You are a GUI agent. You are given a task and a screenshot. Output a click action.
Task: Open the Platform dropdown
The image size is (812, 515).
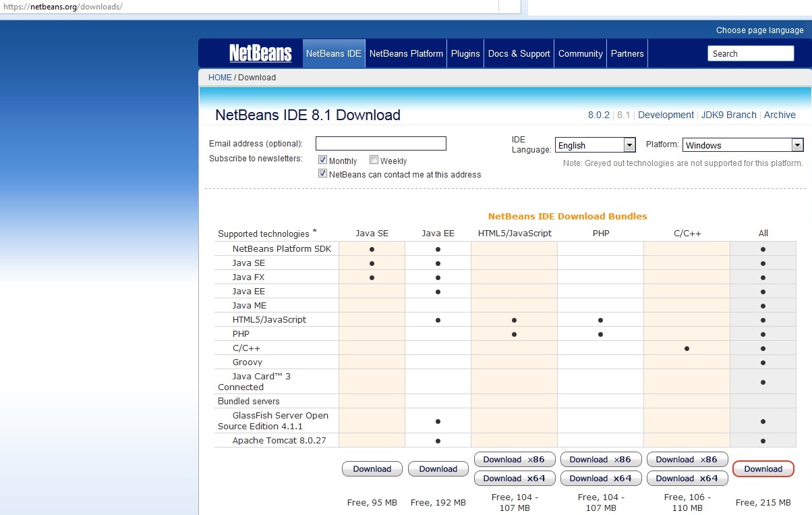[743, 144]
